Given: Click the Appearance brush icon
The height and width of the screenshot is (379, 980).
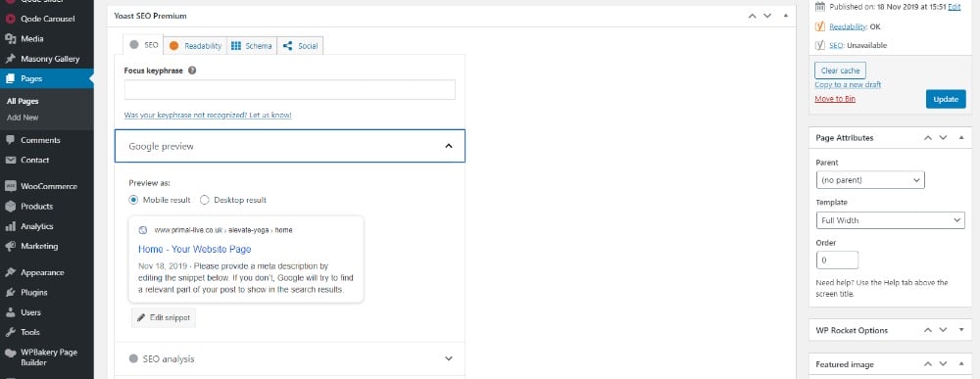Looking at the screenshot, I should [10, 272].
